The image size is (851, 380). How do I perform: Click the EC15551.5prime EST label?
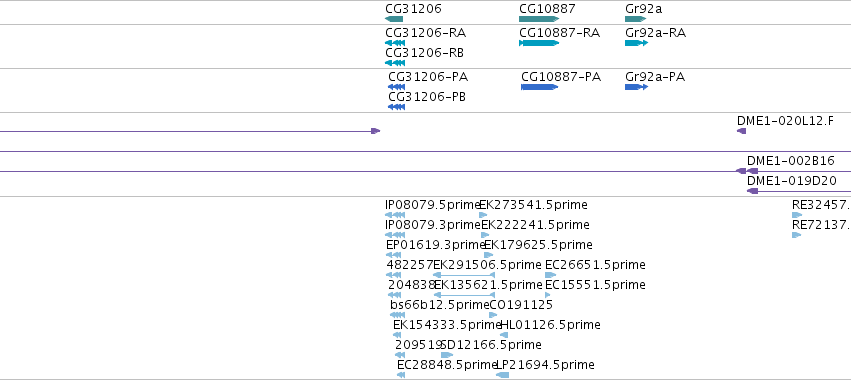595,284
